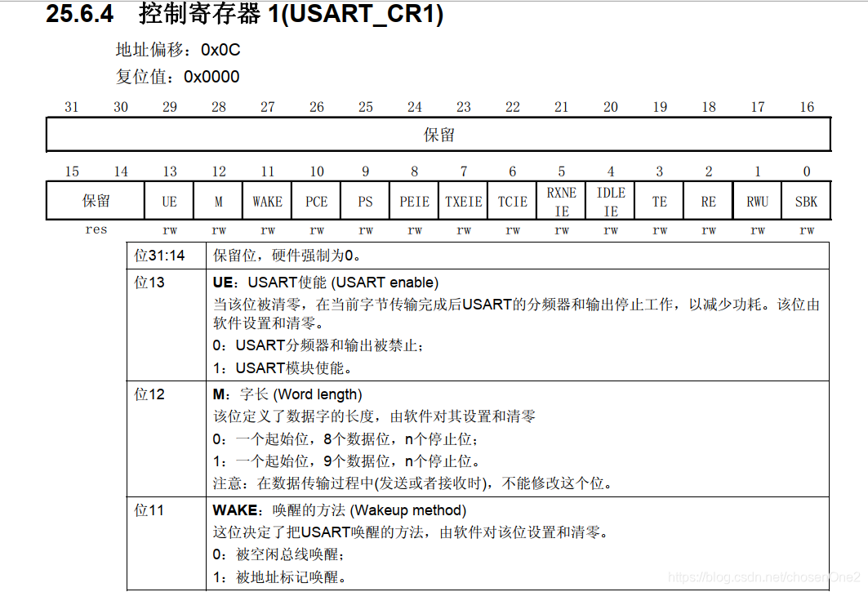Viewport: 868px width, 592px height.
Task: Click the line 0: 被空闲总线唤醒
Action: click(x=278, y=555)
